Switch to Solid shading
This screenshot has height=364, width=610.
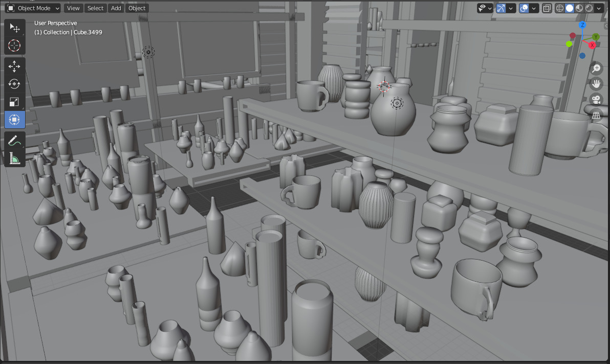tap(570, 8)
